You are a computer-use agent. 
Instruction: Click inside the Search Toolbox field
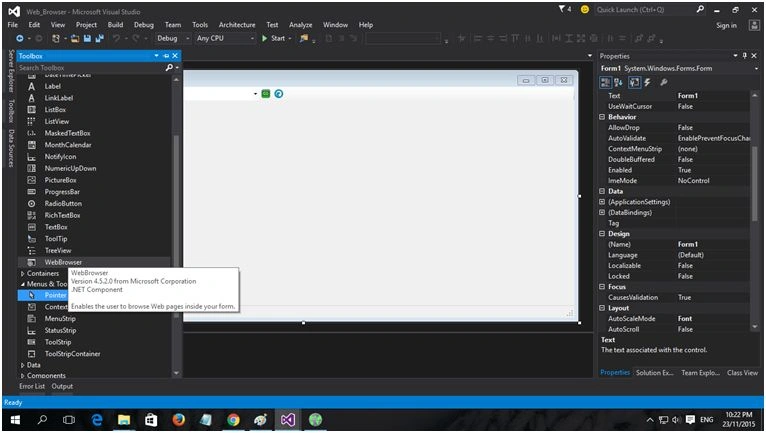pyautogui.click(x=90, y=67)
